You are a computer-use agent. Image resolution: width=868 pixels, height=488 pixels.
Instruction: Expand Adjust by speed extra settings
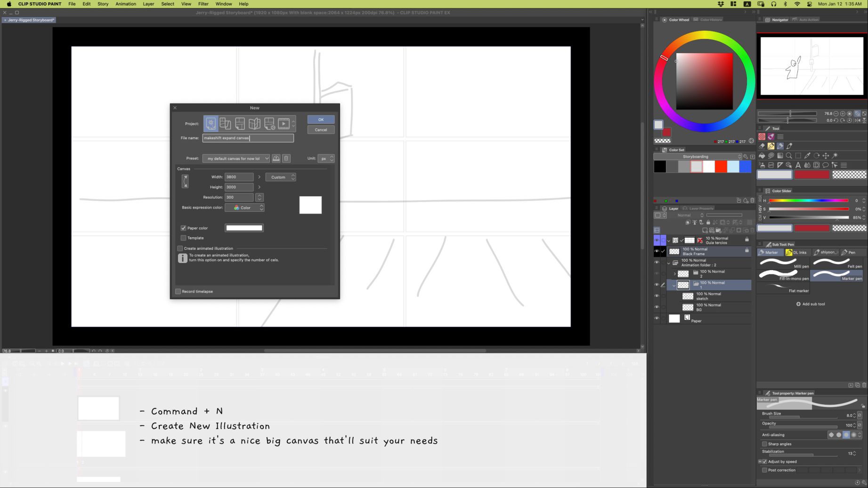[x=760, y=462]
